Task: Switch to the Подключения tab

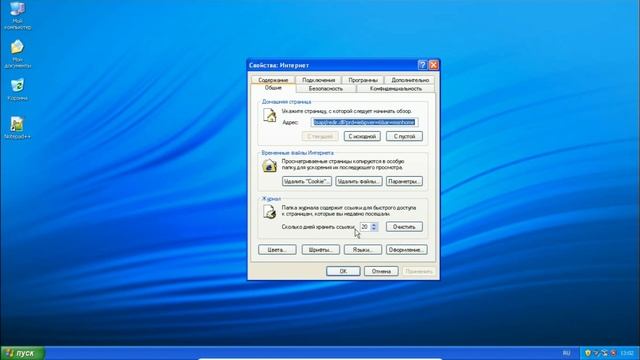Action: [318, 80]
